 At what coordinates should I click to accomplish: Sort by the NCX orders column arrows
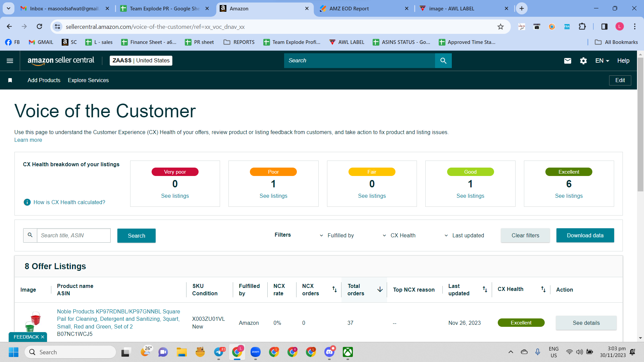(334, 289)
